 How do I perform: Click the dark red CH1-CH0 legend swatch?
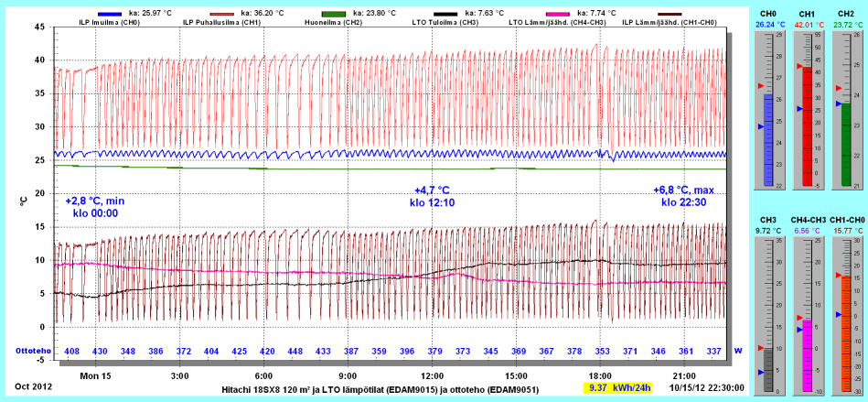[x=668, y=14]
